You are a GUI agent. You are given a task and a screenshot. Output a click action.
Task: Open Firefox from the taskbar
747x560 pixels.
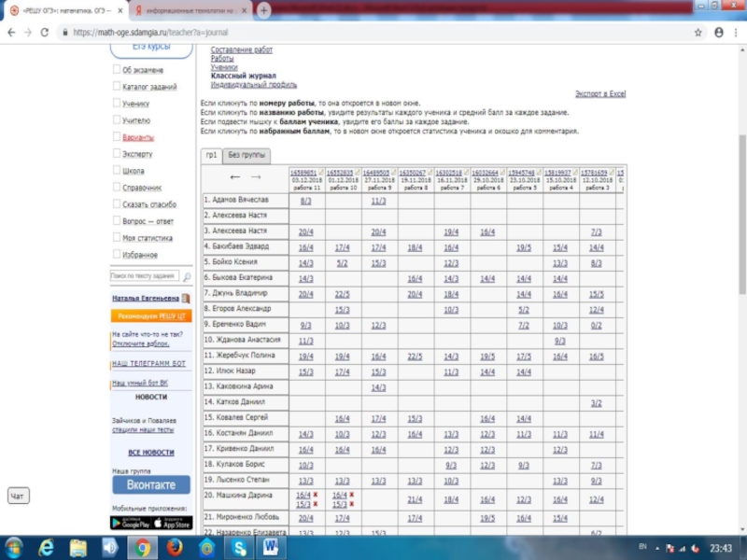pos(175,548)
